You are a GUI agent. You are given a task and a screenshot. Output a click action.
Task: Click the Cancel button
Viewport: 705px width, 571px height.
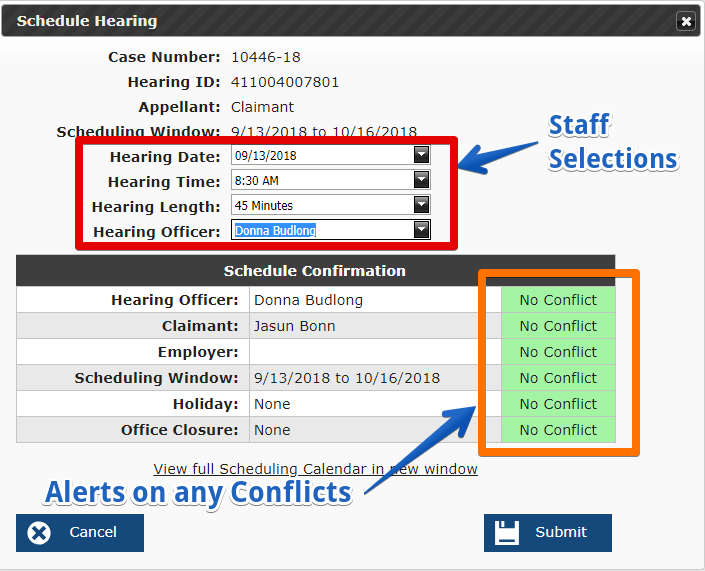80,533
